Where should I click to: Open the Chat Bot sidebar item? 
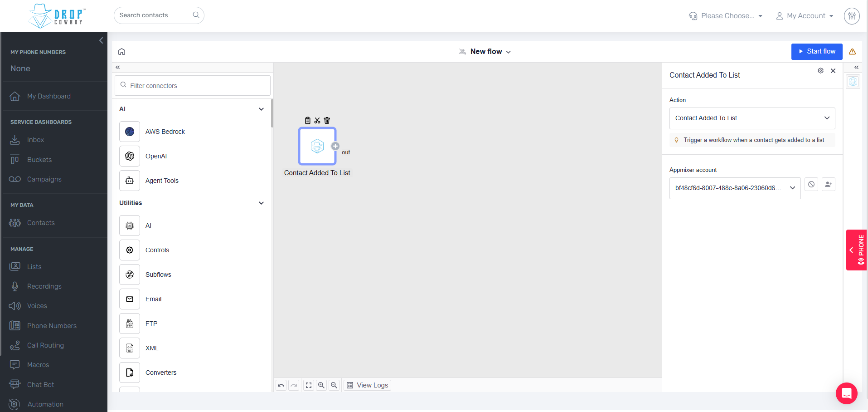click(x=40, y=384)
